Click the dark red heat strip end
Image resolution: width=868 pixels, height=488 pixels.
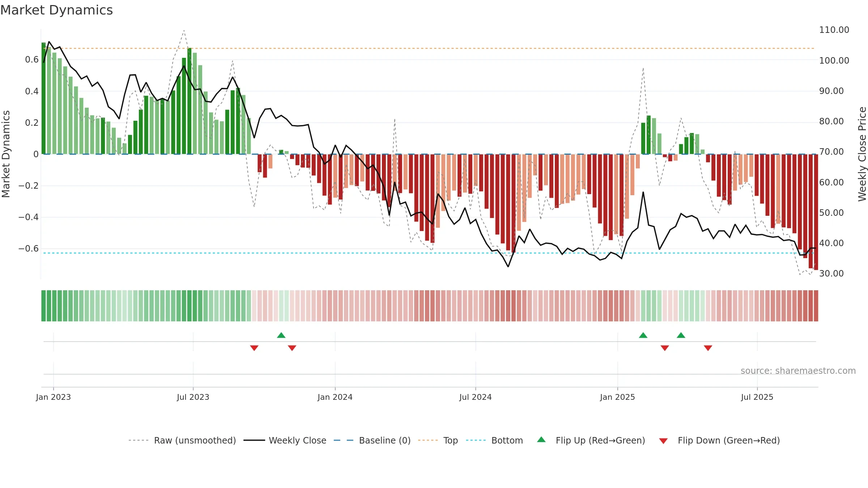pyautogui.click(x=816, y=306)
